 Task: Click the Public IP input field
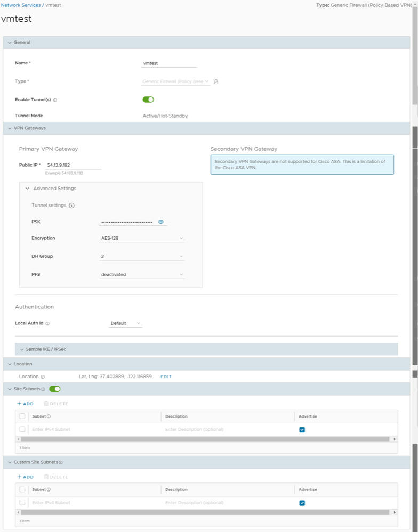tap(73, 165)
